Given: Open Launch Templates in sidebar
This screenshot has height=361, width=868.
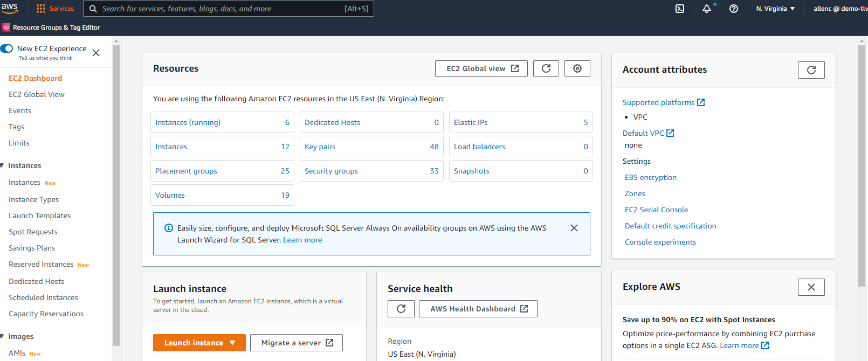Looking at the screenshot, I should (x=40, y=216).
